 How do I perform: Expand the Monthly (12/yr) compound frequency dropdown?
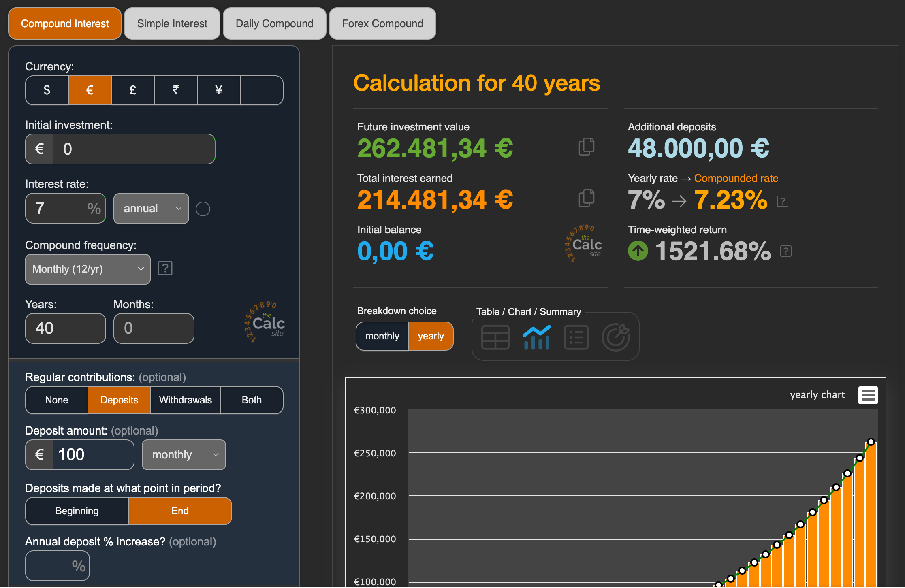click(x=88, y=269)
